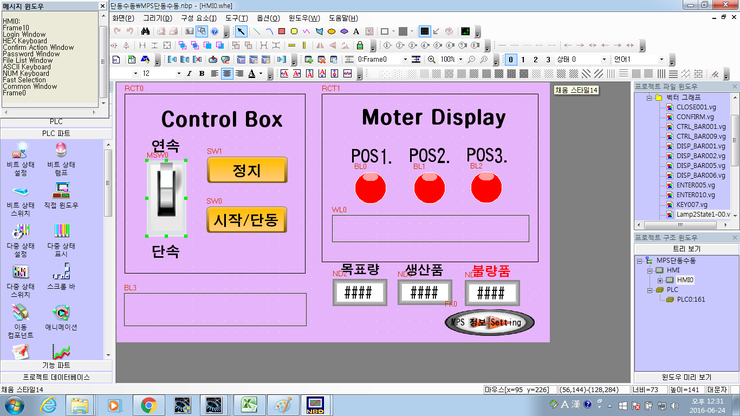Add the 비트 상태 램프 part
Screen dimensions: 740x416
click(61, 159)
